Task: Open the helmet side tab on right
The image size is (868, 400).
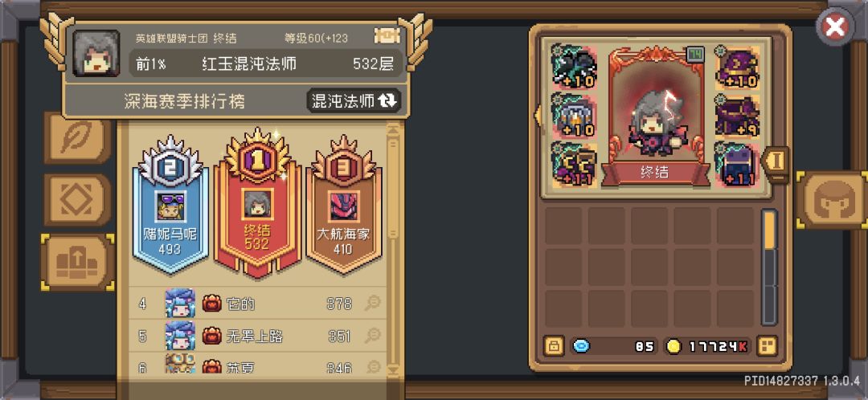Action: click(x=832, y=200)
